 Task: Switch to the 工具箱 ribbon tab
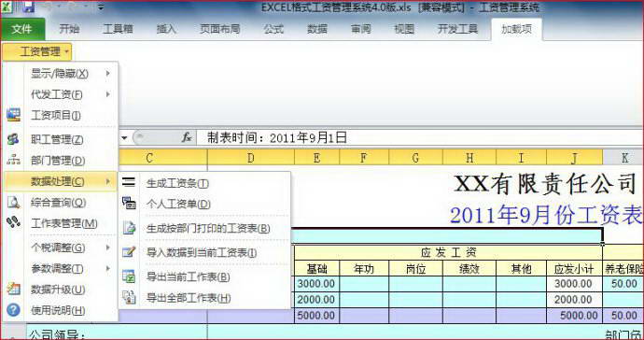[118, 29]
